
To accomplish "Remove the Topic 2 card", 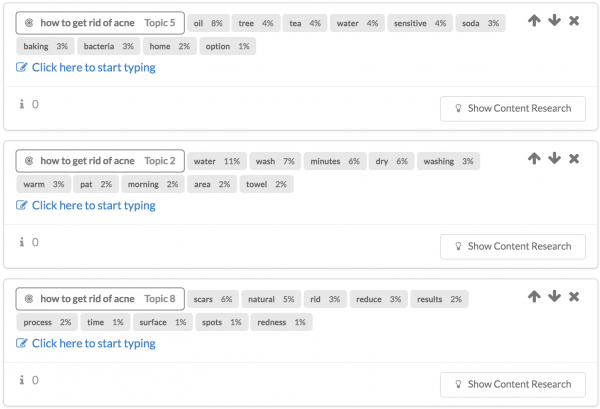I will point(574,159).
